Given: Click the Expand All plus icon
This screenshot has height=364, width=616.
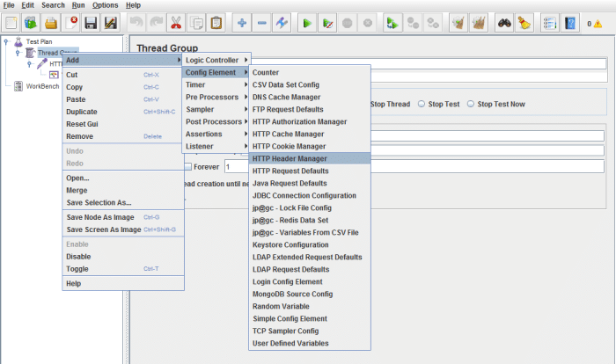Looking at the screenshot, I should 242,22.
